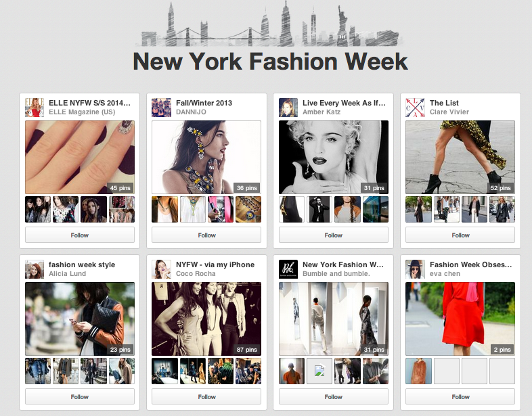
Task: Follow The List board by Clare Vivier
Action: (x=460, y=235)
